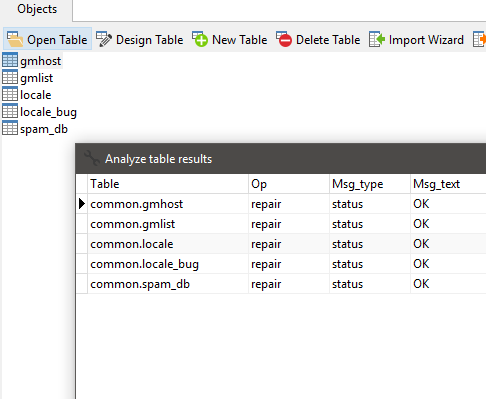
Task: Click the New Table green plus icon
Action: click(200, 39)
